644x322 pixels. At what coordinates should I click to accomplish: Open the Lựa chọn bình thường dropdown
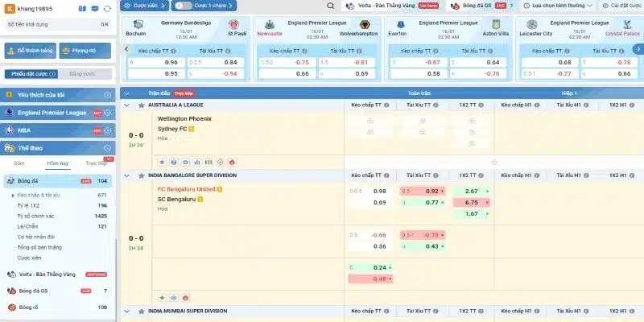point(563,5)
